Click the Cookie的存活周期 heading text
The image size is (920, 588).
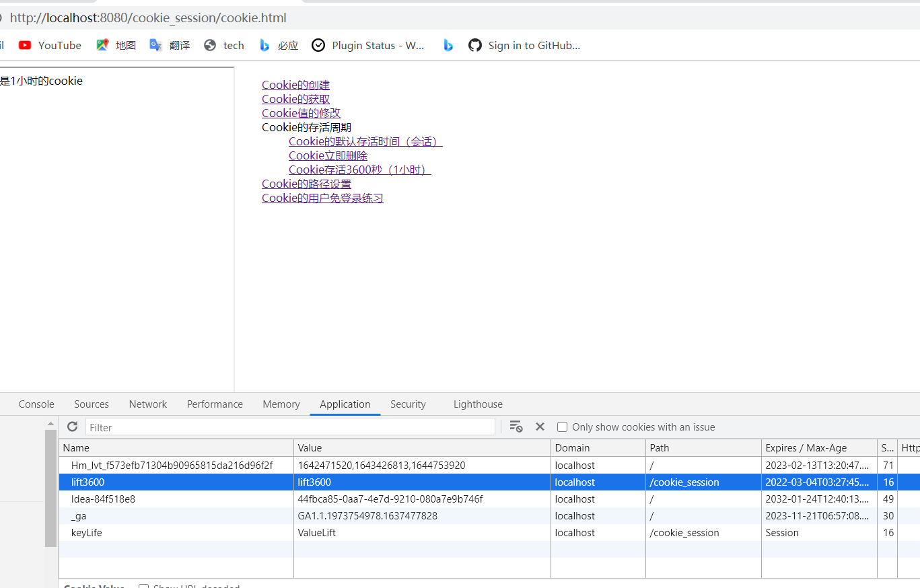pos(306,127)
